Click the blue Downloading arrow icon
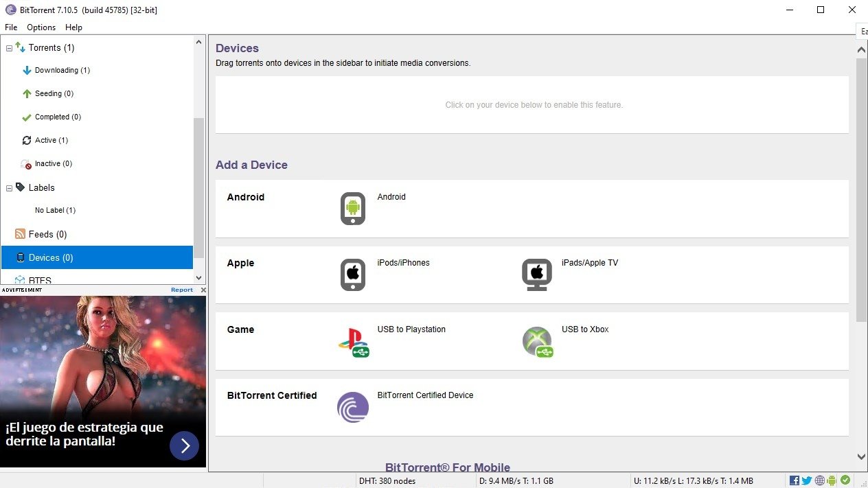The width and height of the screenshot is (868, 488). pyautogui.click(x=27, y=70)
